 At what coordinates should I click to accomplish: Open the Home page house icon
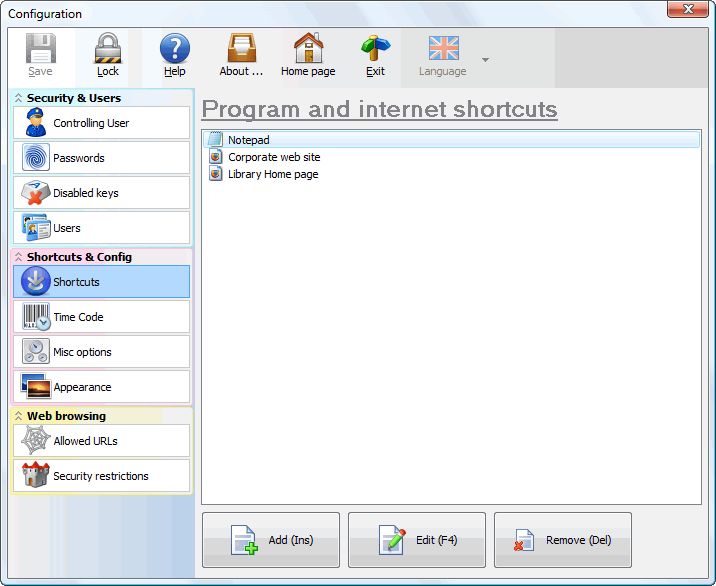pos(309,48)
